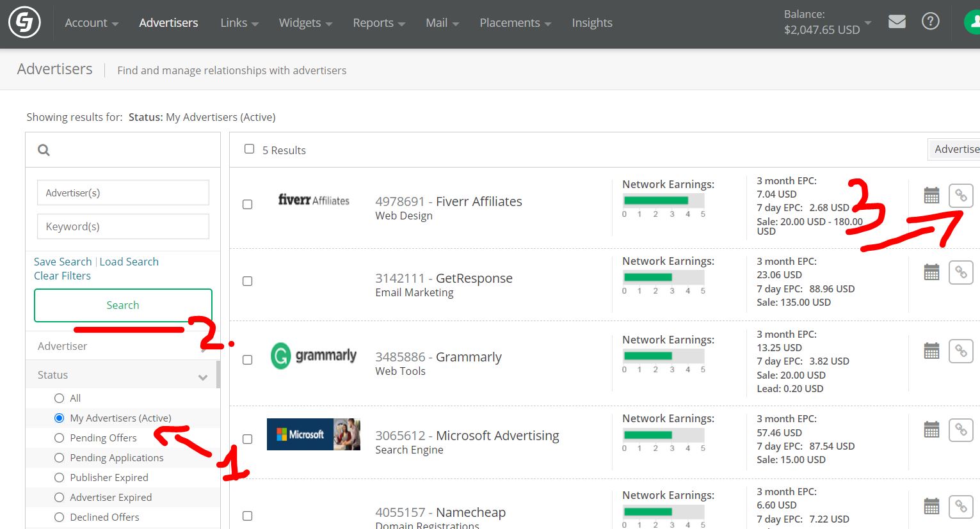Click the Load Search link

[x=129, y=262]
